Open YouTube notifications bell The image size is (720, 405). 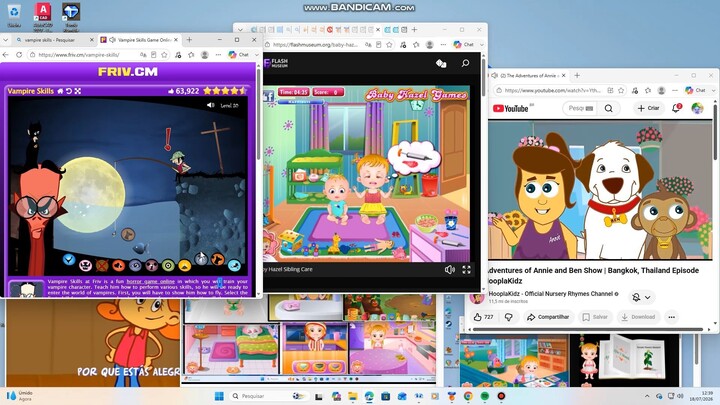click(676, 108)
